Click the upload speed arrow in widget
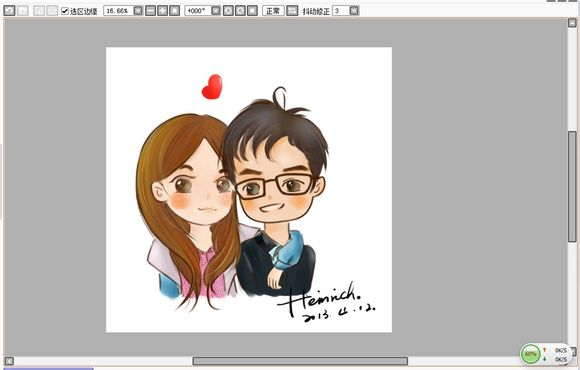This screenshot has height=370, width=580. click(544, 350)
